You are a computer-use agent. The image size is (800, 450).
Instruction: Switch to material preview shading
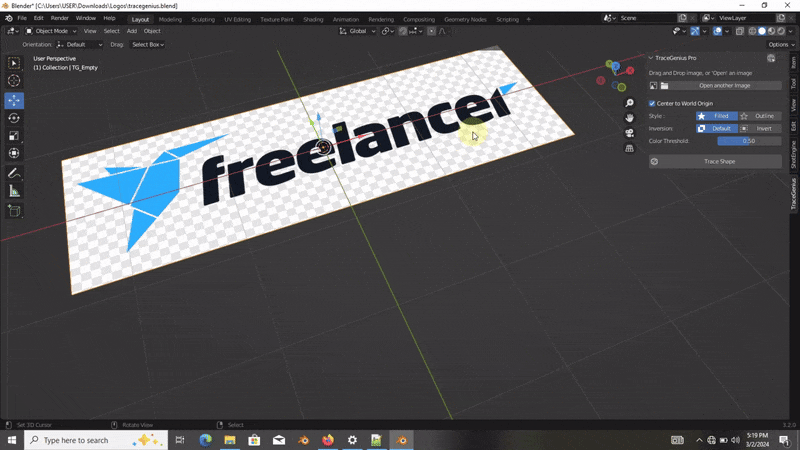pos(771,31)
